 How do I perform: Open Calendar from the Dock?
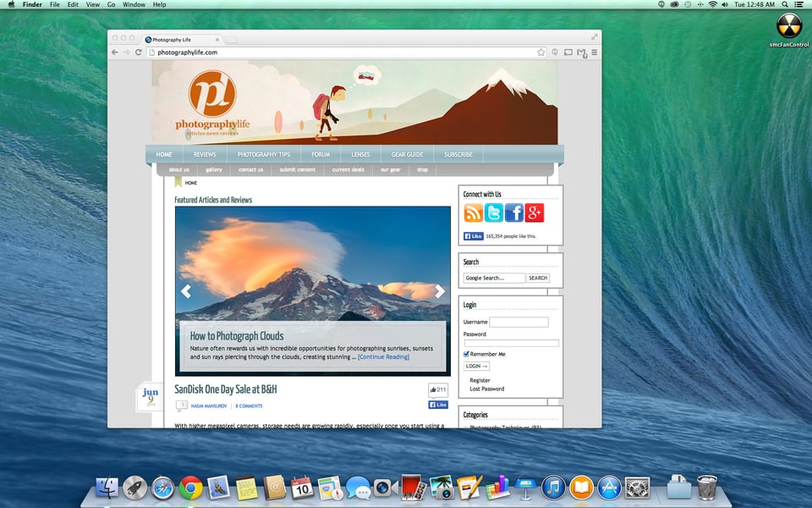(302, 488)
